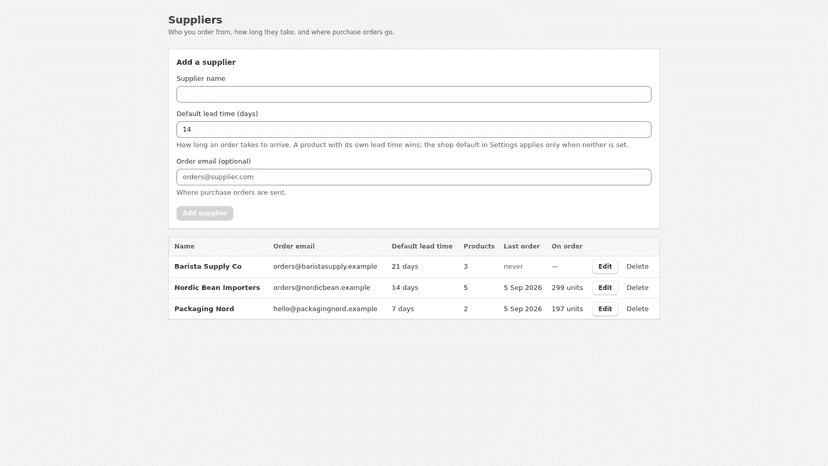Click the 21 days lead time cell
The height and width of the screenshot is (466, 828).
(405, 266)
